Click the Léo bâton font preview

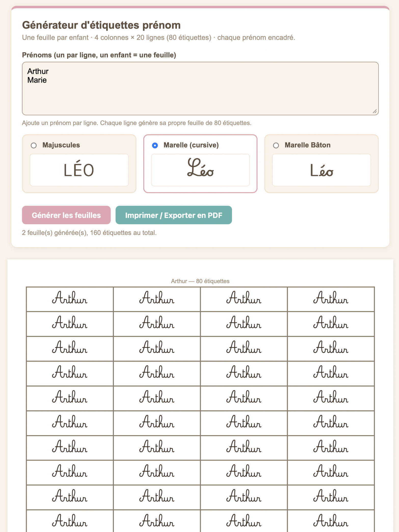[x=322, y=170]
